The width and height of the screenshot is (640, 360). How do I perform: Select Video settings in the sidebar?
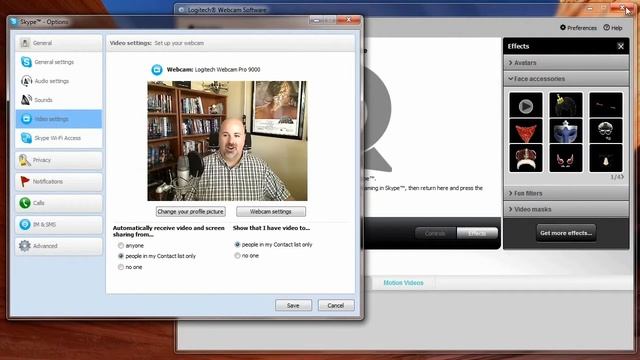[59, 119]
